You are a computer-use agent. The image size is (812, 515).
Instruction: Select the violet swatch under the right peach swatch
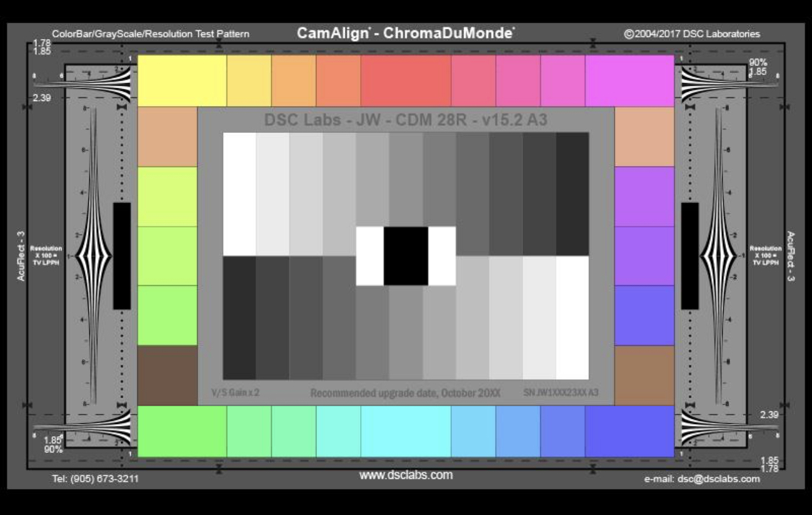pos(645,196)
